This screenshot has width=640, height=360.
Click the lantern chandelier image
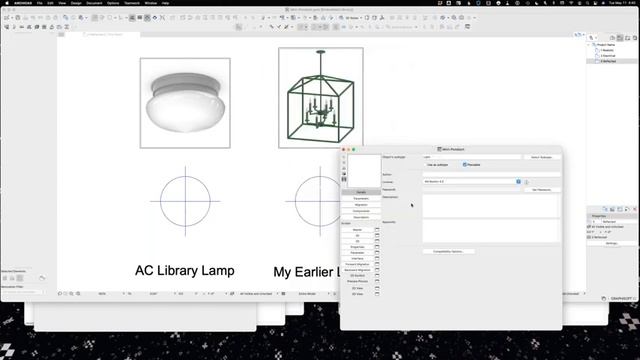pos(321,98)
